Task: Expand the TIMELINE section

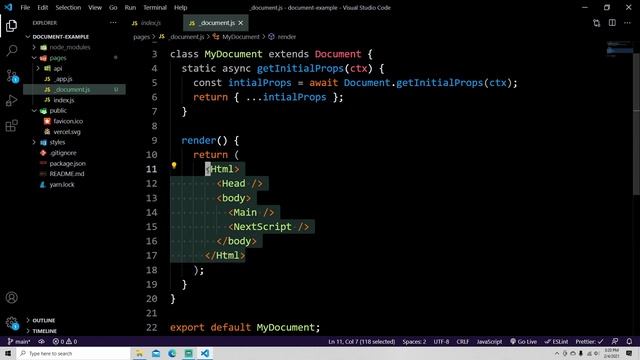Action: point(44,331)
